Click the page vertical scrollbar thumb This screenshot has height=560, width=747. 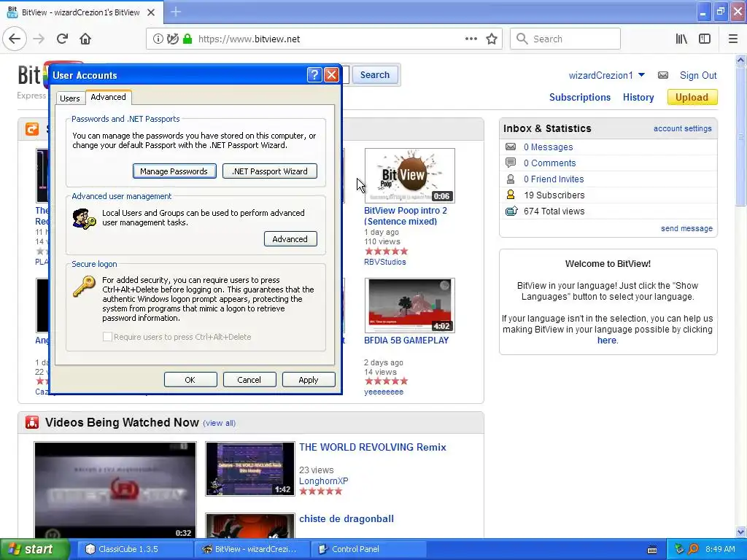coord(741,136)
